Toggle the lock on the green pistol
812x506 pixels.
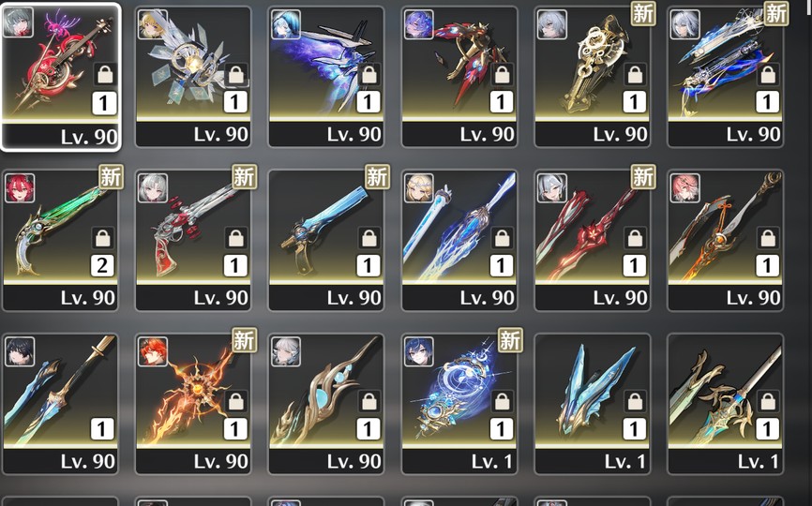pos(102,239)
